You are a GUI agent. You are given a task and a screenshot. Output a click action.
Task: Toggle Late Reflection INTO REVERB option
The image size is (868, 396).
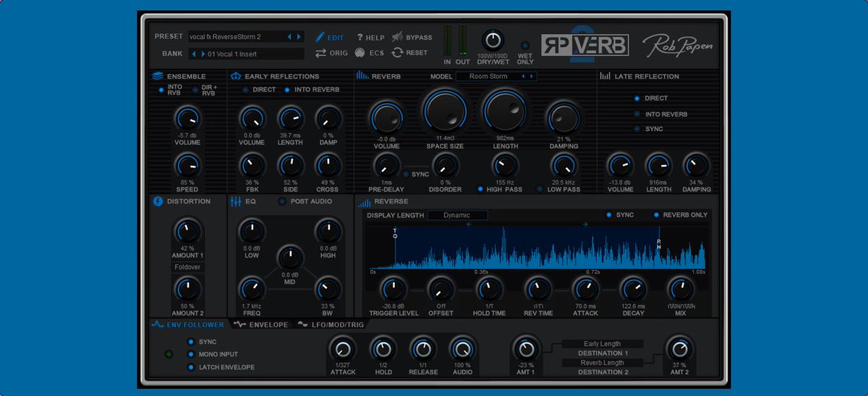tap(637, 114)
